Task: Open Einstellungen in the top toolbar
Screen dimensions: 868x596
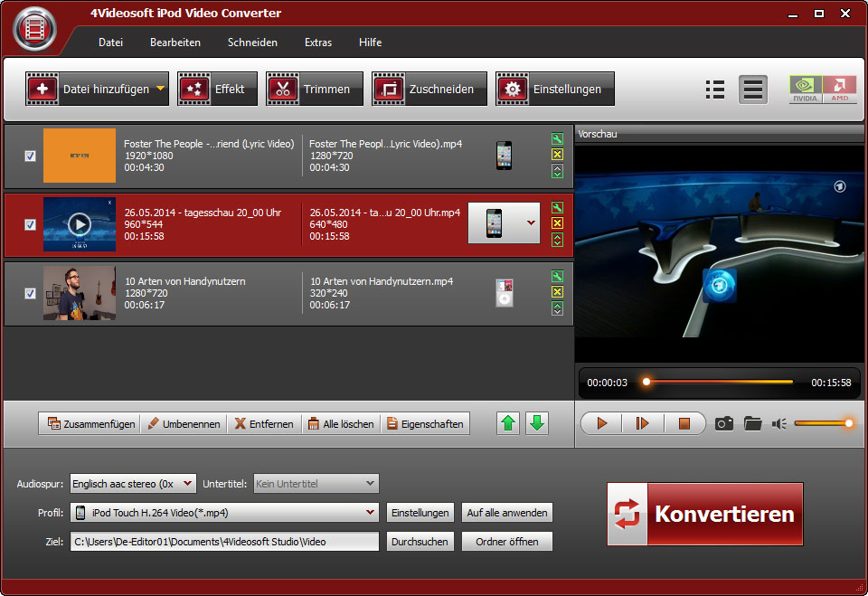Action: [554, 89]
